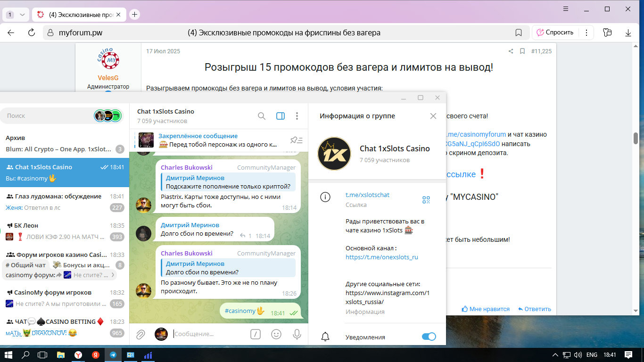
Task: Click the Мне нравится like button
Action: point(486,309)
